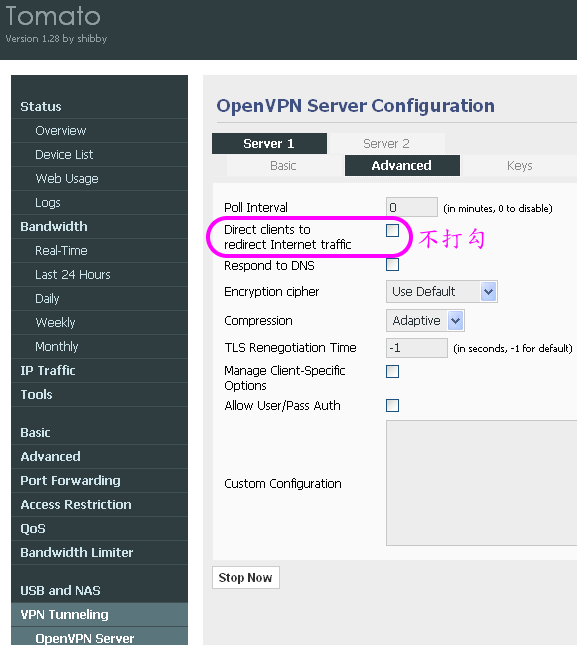Image resolution: width=577 pixels, height=645 pixels.
Task: Open the Web Usage page
Action: point(100,179)
